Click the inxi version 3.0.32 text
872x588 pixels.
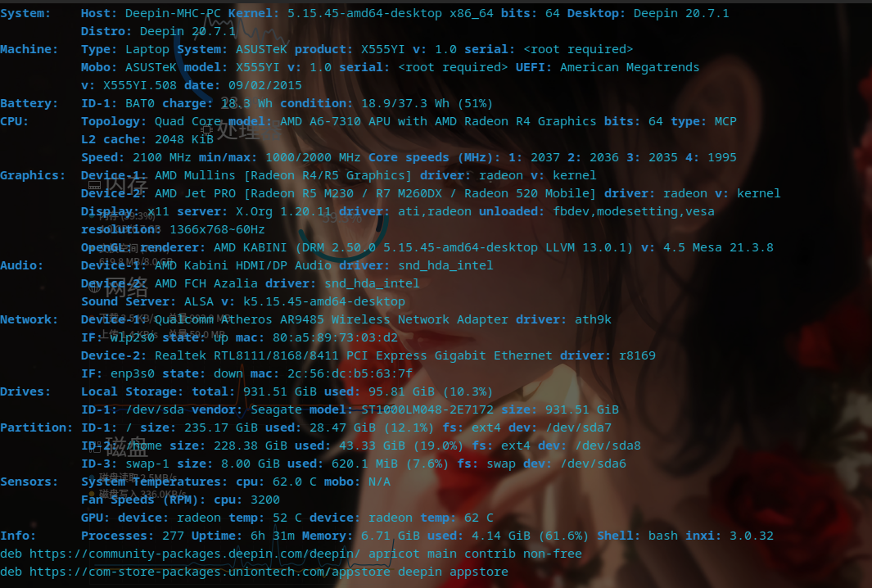752,536
